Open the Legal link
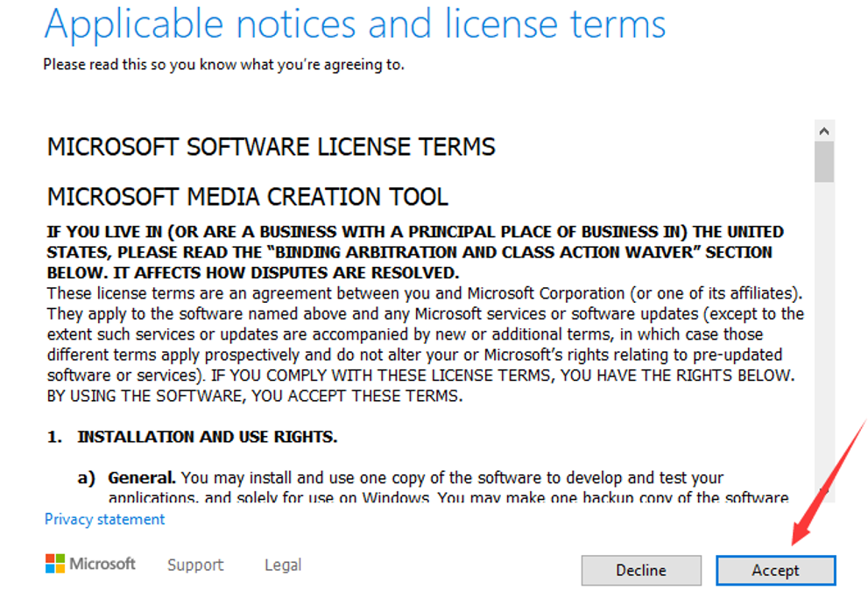This screenshot has height=597, width=868. [x=283, y=565]
